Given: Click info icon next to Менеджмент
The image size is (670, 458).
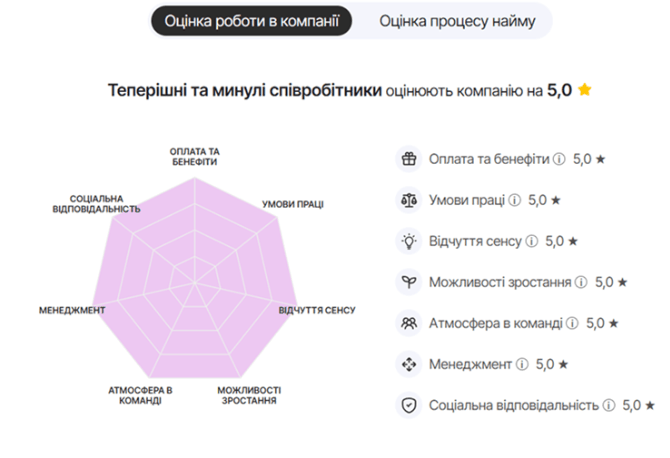Looking at the screenshot, I should coord(522,364).
